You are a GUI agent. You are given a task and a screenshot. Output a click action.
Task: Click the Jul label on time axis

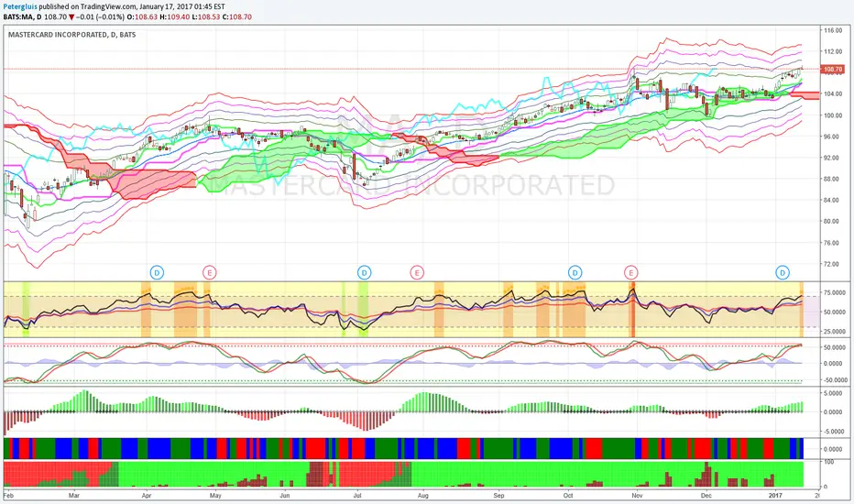(357, 495)
